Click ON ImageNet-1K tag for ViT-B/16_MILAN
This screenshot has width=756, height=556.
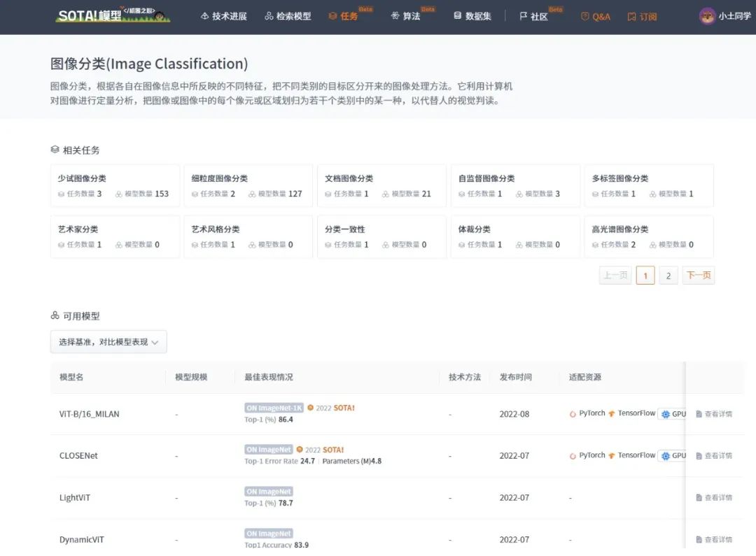click(274, 408)
